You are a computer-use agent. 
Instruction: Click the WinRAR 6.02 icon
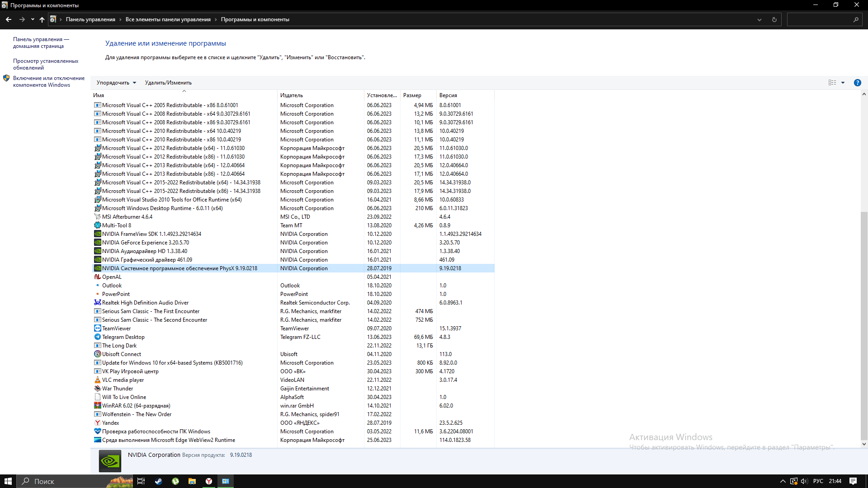pos(97,406)
